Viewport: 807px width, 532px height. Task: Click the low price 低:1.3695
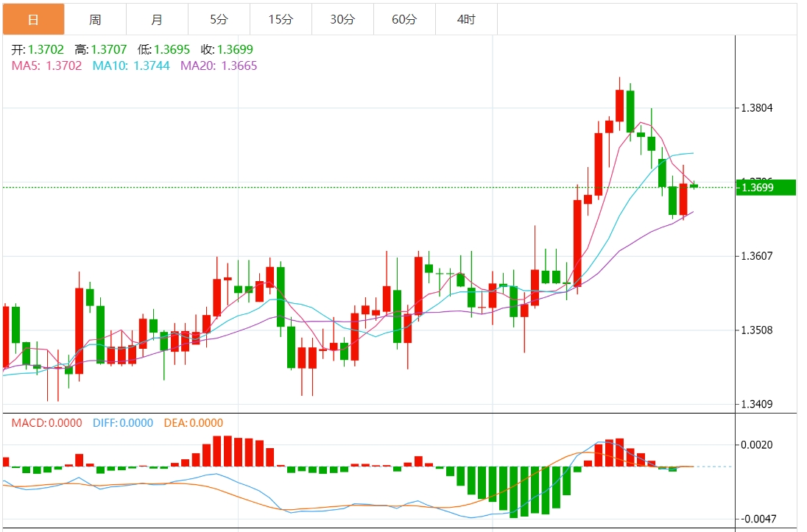[x=163, y=49]
